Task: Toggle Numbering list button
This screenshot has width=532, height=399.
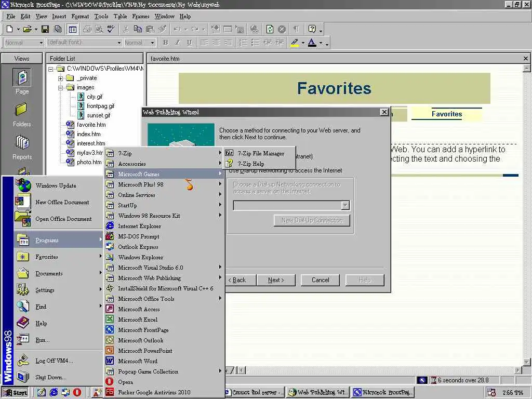Action: coord(243,43)
